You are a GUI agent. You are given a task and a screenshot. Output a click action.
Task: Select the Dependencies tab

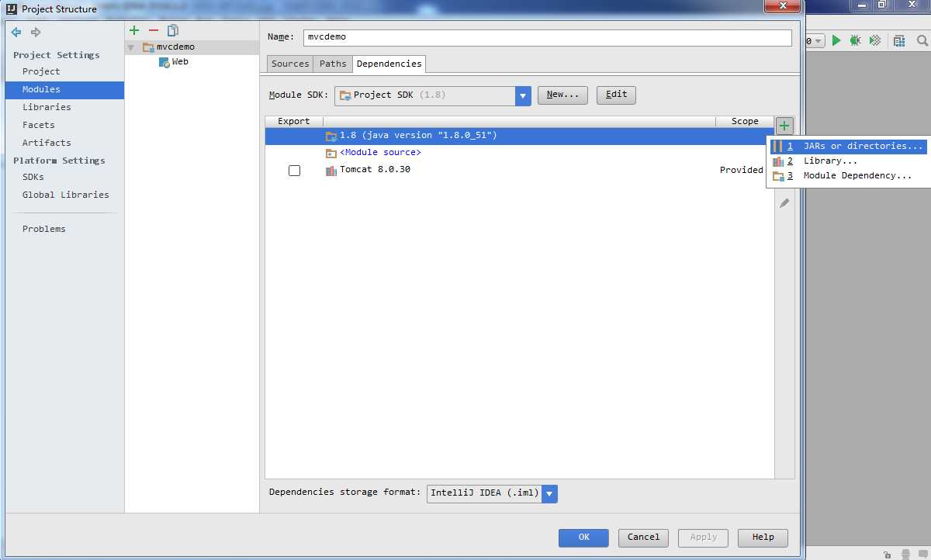(x=389, y=64)
